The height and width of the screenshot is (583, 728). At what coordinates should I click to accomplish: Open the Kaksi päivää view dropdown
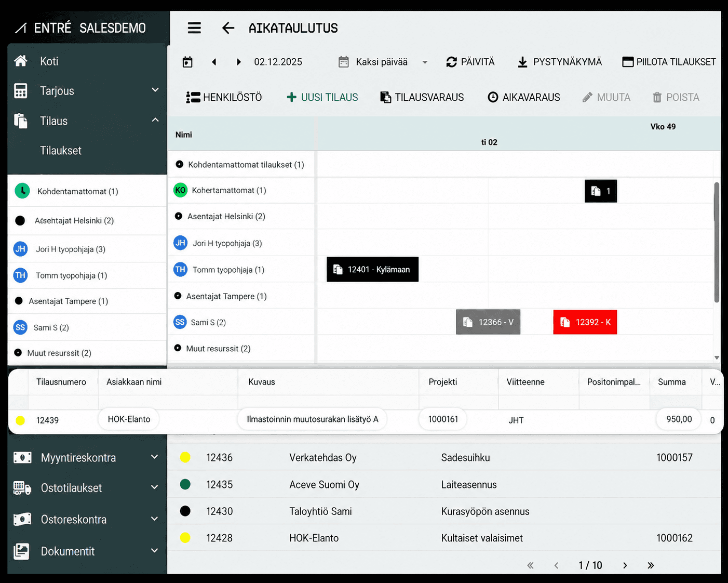tap(383, 62)
